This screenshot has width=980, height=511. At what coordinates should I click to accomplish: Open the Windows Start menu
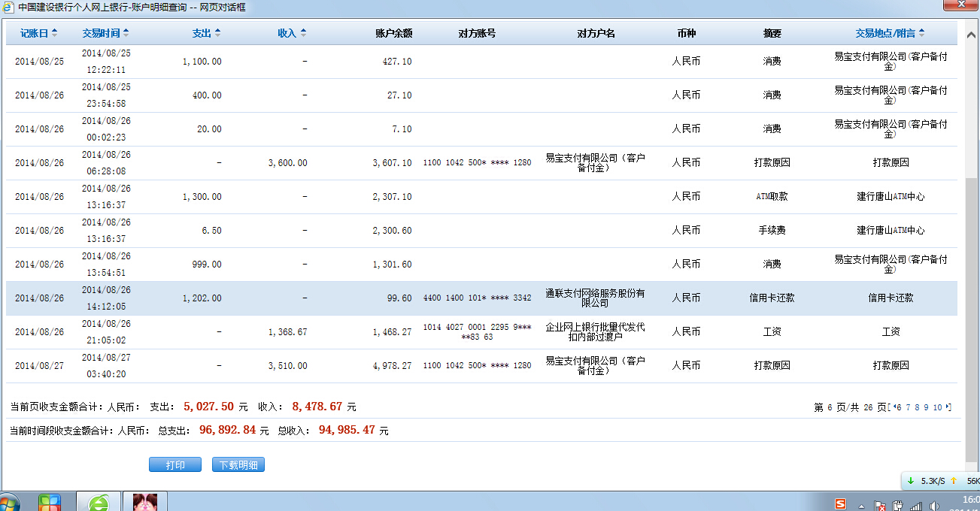(8, 503)
